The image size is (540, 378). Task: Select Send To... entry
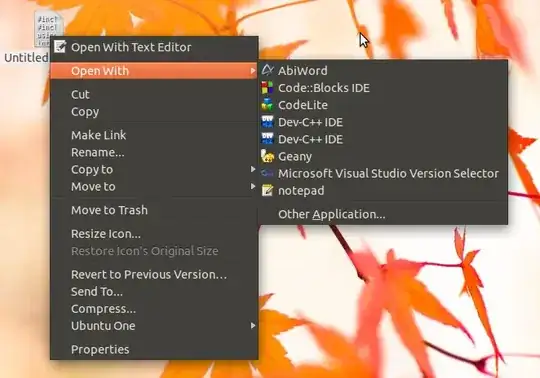[x=154, y=292]
